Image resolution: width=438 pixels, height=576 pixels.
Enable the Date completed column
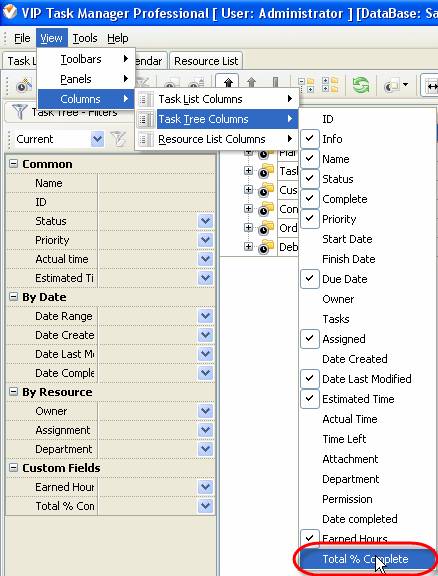click(367, 519)
